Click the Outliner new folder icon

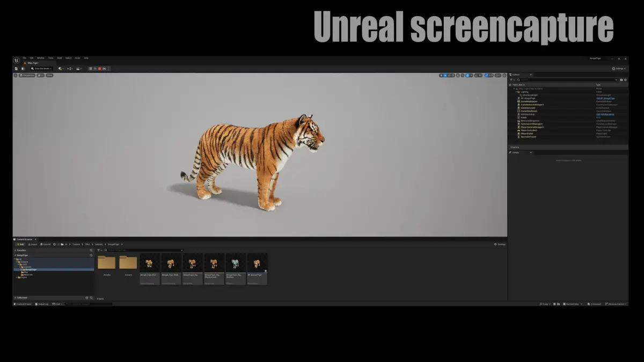621,80
